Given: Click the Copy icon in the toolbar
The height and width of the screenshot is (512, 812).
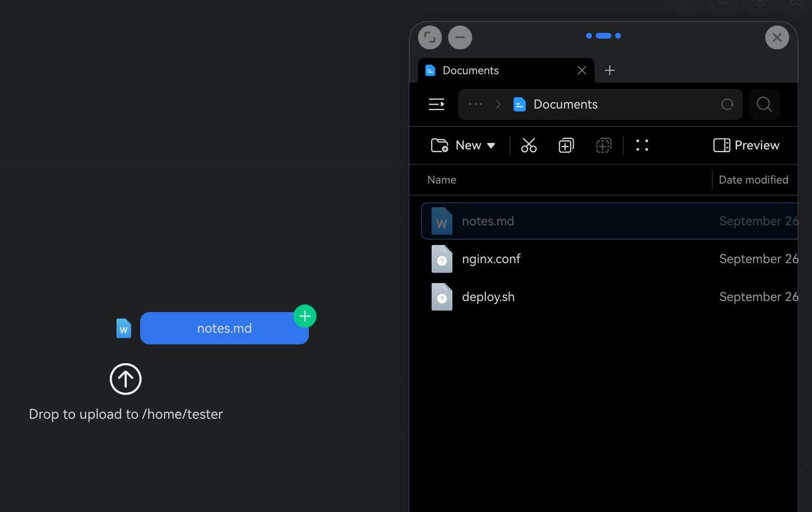Looking at the screenshot, I should (566, 145).
